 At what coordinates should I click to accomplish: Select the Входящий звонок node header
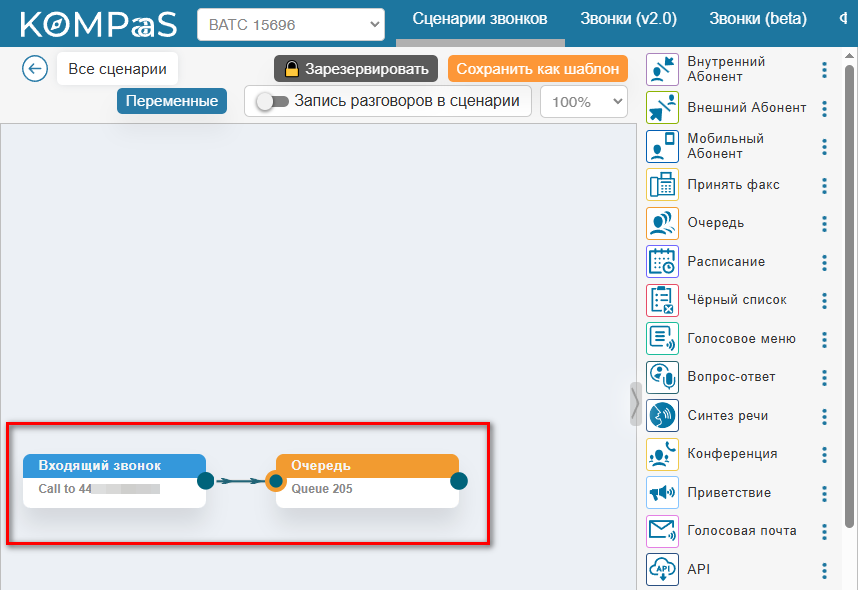pos(114,466)
